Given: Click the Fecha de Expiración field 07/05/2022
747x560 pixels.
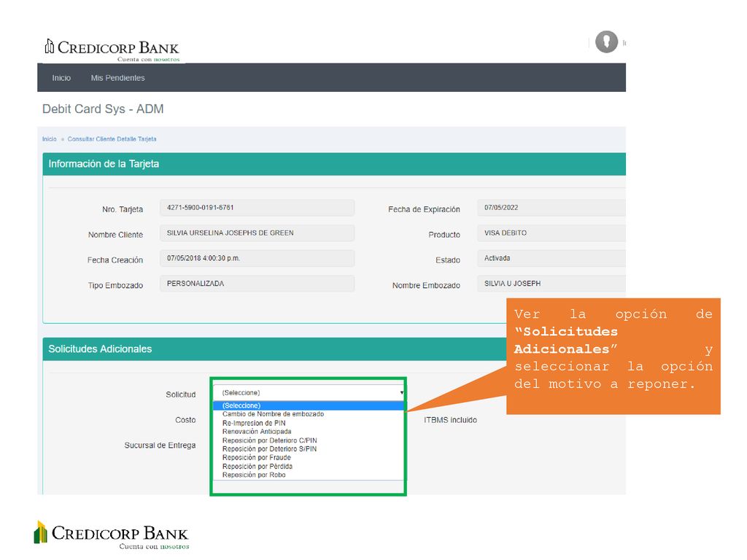Looking at the screenshot, I should [x=551, y=208].
